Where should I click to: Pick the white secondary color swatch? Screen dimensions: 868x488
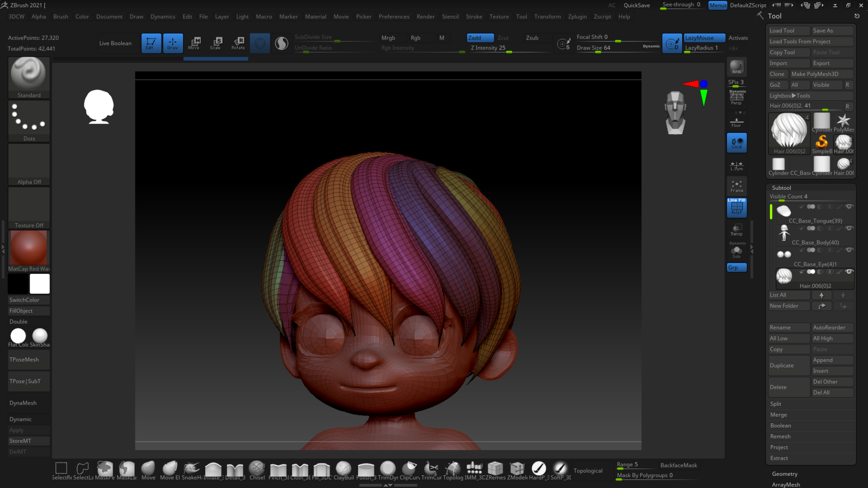[x=39, y=284]
